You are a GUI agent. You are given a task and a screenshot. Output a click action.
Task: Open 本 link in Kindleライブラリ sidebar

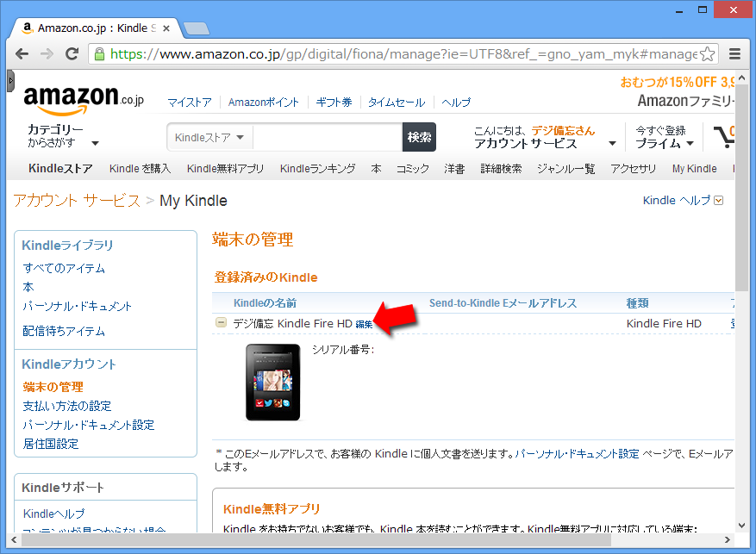tap(28, 287)
